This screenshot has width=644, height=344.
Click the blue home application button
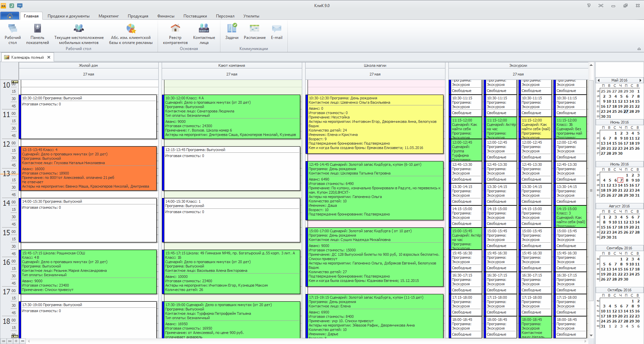(10, 16)
